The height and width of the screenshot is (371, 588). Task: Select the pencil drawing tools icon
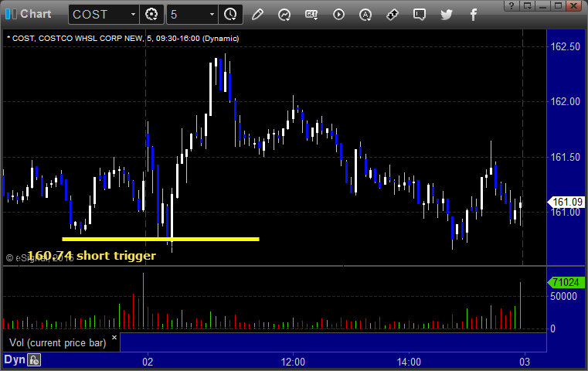[257, 15]
